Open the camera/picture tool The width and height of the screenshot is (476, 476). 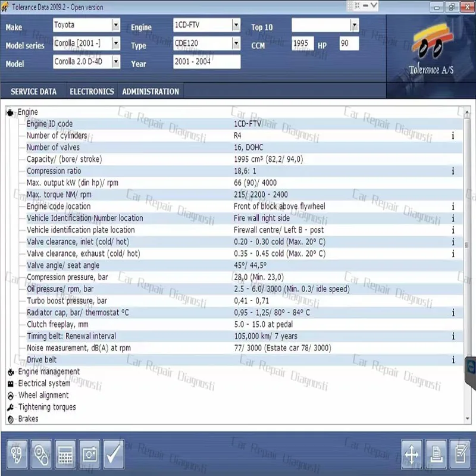point(90,454)
